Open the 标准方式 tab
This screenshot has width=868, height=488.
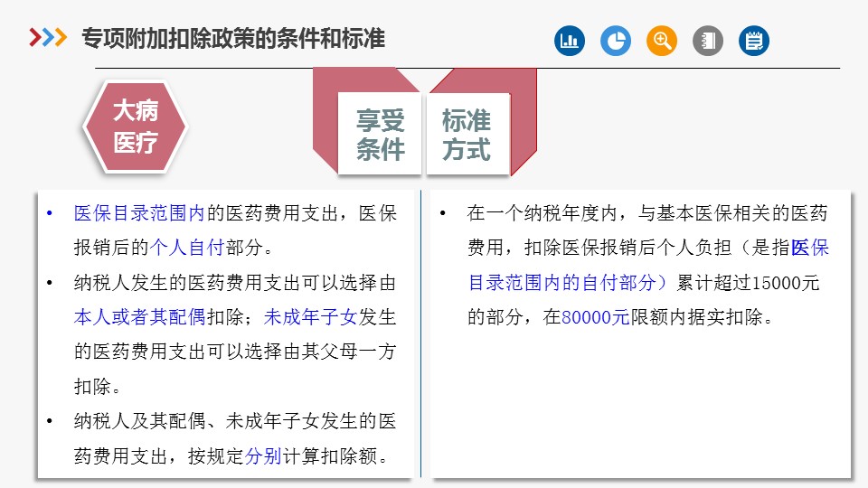pyautogui.click(x=466, y=135)
